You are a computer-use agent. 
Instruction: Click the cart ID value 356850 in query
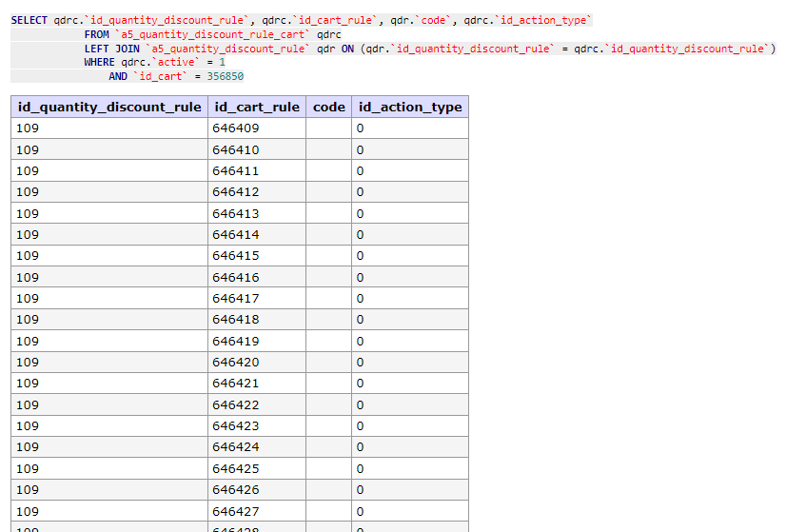click(238, 76)
